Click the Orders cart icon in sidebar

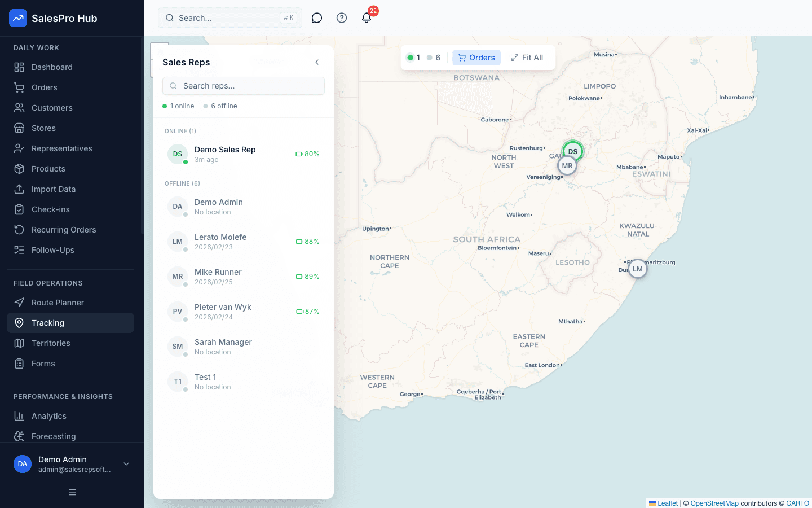(x=19, y=87)
